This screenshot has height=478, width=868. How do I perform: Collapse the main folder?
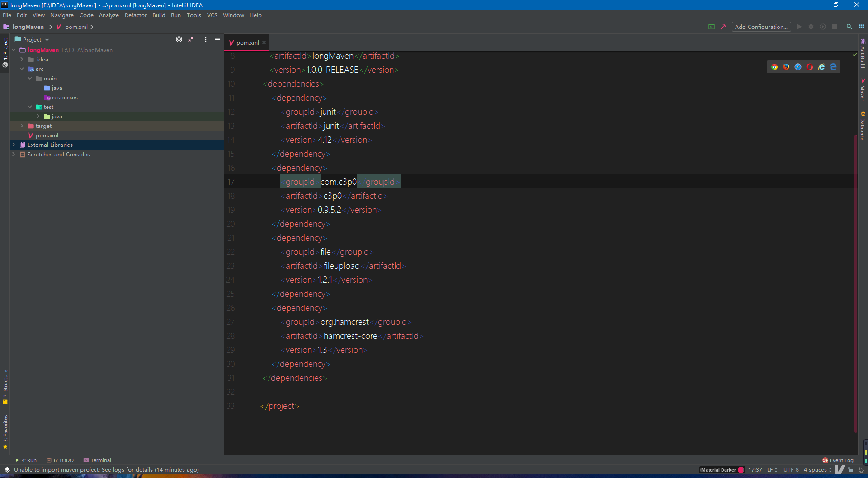pos(30,79)
